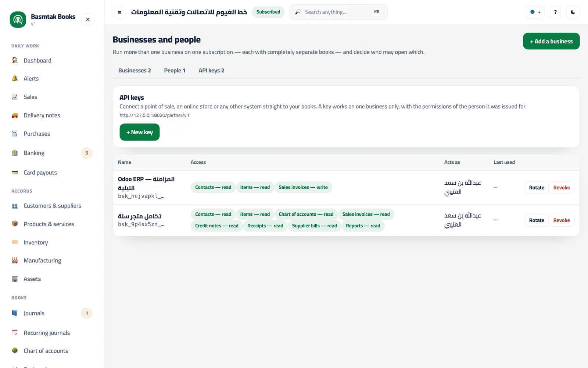Select the API keys 2 tab
Image resolution: width=588 pixels, height=368 pixels.
211,70
